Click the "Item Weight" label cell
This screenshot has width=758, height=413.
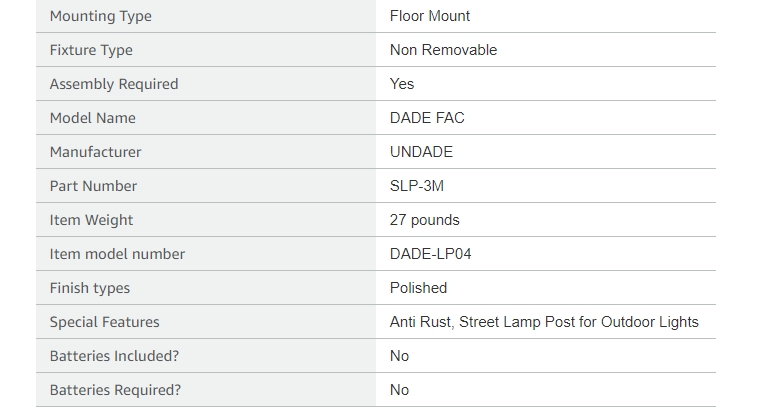(92, 220)
